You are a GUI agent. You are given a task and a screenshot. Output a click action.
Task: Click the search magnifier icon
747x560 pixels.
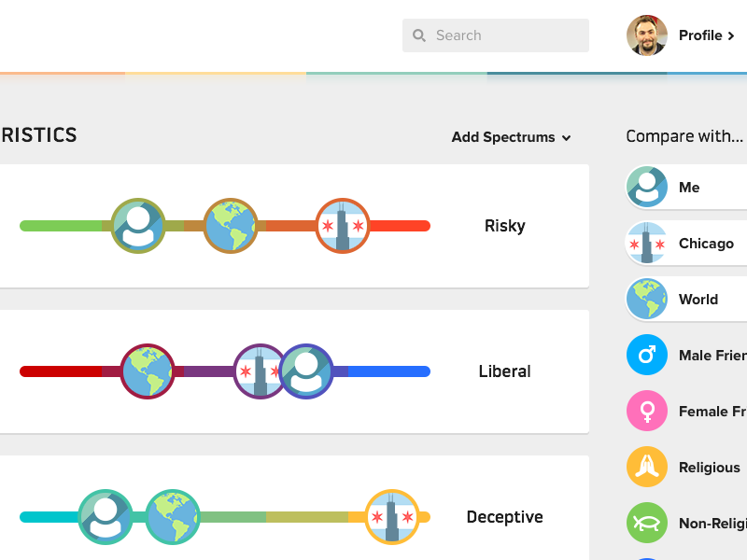pos(419,35)
